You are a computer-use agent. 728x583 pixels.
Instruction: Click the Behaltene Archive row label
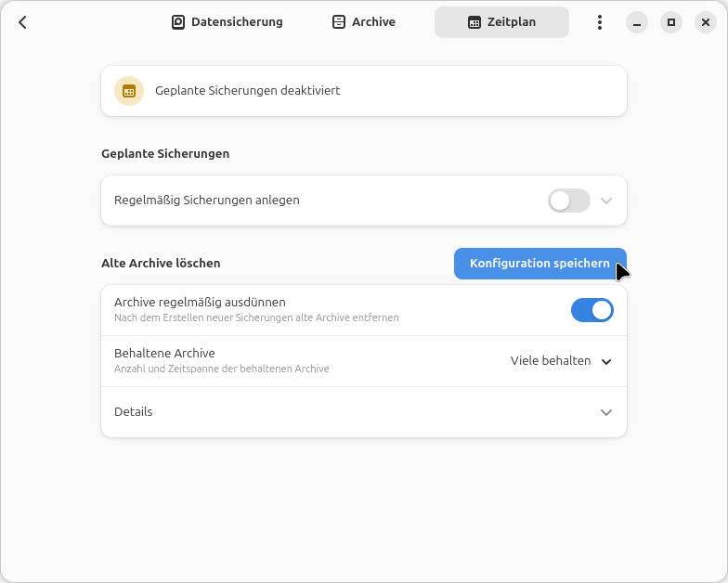(x=164, y=354)
